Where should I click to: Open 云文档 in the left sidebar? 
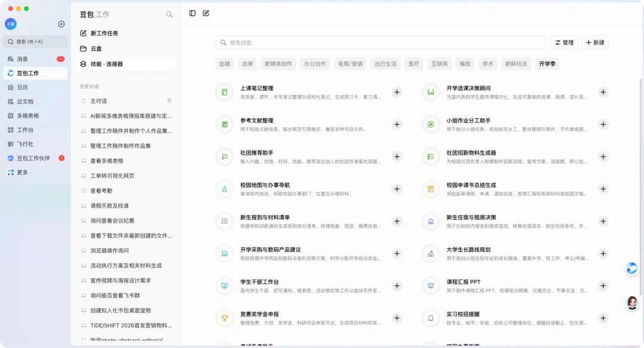pyautogui.click(x=36, y=101)
